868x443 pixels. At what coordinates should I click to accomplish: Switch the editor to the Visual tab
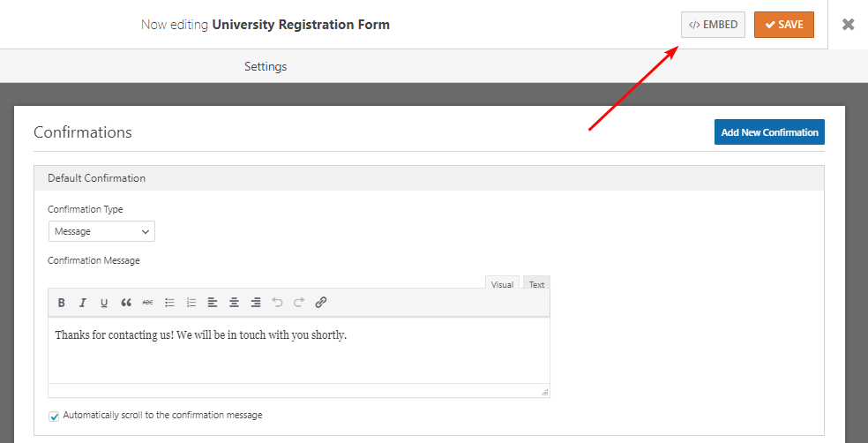coord(502,284)
